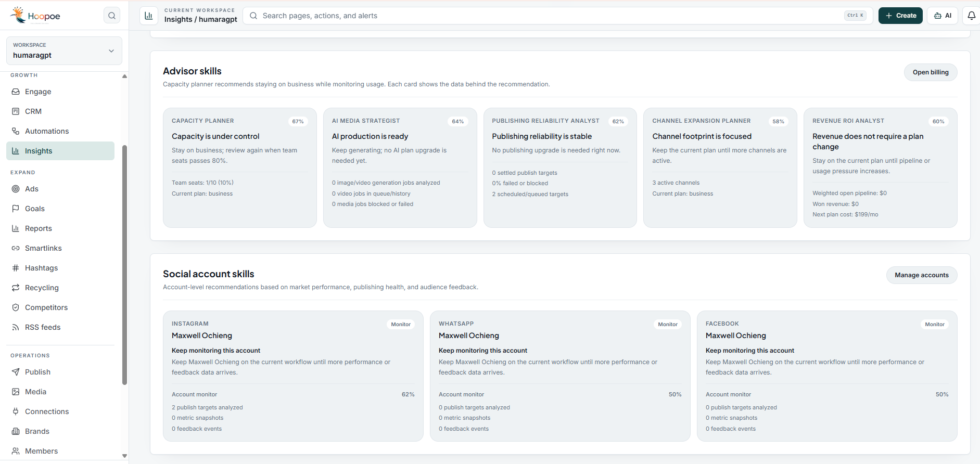Viewport: 980px width, 464px height.
Task: Click Monitor badge on WhatsApp card
Action: [x=668, y=324]
